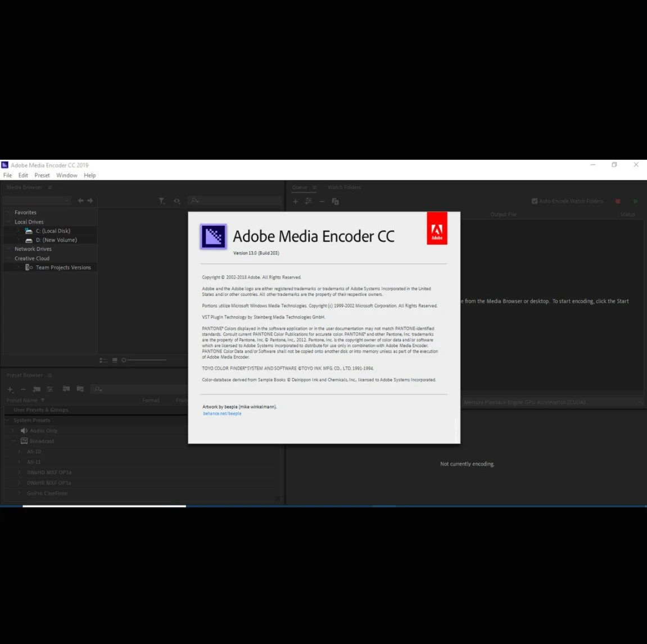Select the Media Browser tab
This screenshot has height=644, width=647.
[x=24, y=187]
